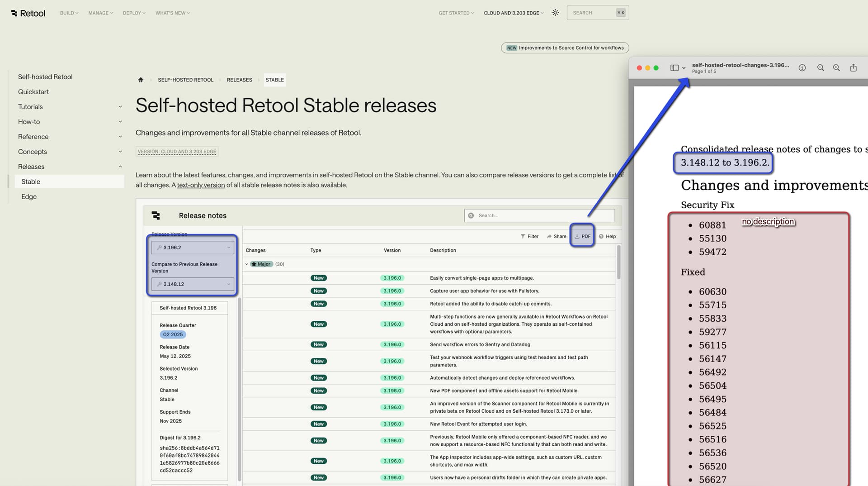
Task: Click 3.196.0 badge in catch-up commits row
Action: click(x=392, y=304)
